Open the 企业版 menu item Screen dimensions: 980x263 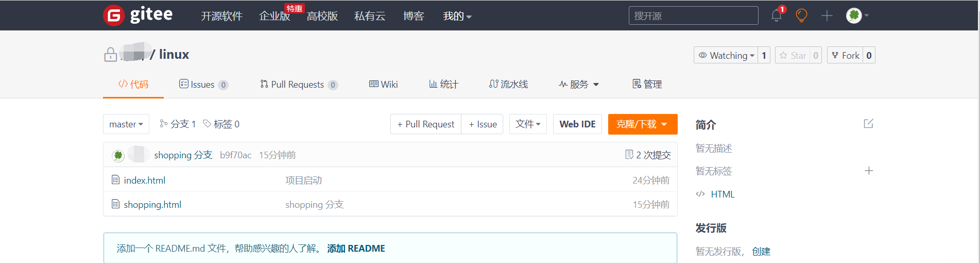(274, 16)
